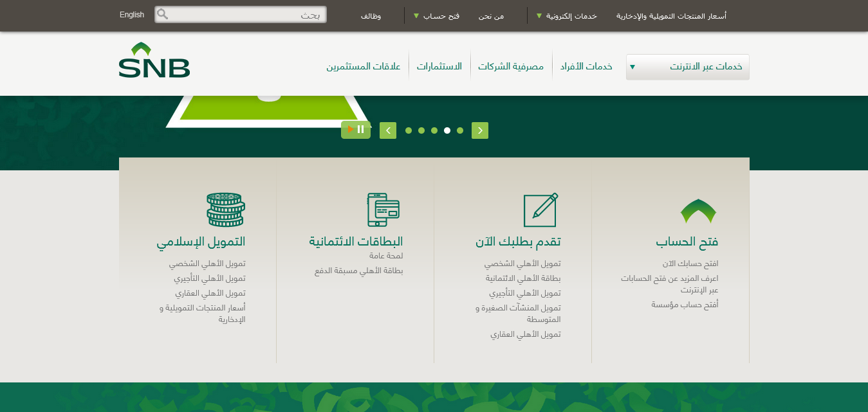Select the active white carousel dot
868x412 pixels.
pos(447,130)
